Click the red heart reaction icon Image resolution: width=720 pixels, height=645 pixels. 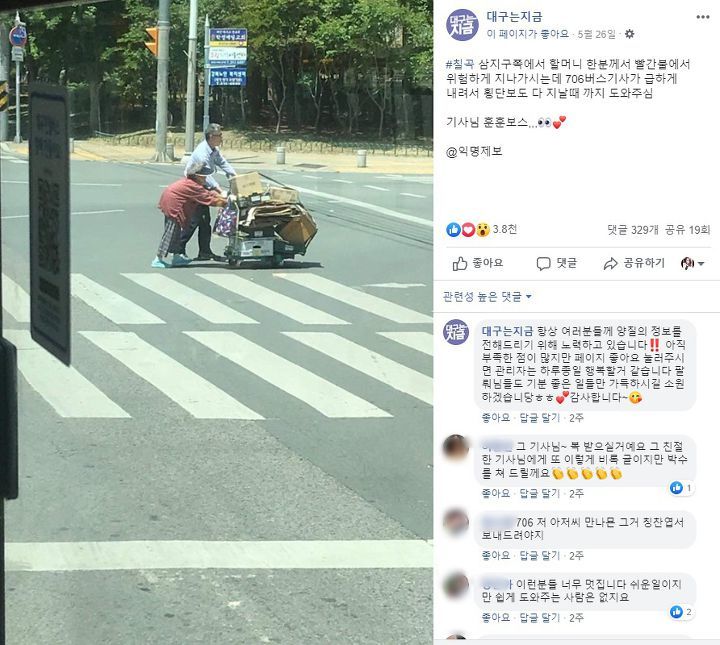coord(468,230)
